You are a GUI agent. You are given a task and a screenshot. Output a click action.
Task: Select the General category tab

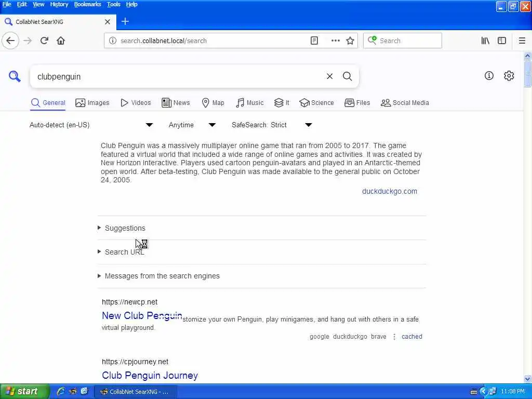pyautogui.click(x=48, y=103)
